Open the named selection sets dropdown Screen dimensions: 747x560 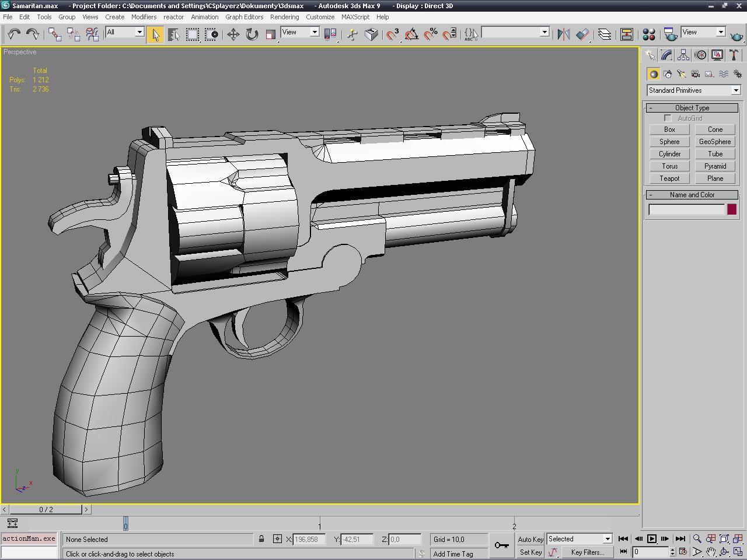point(515,32)
